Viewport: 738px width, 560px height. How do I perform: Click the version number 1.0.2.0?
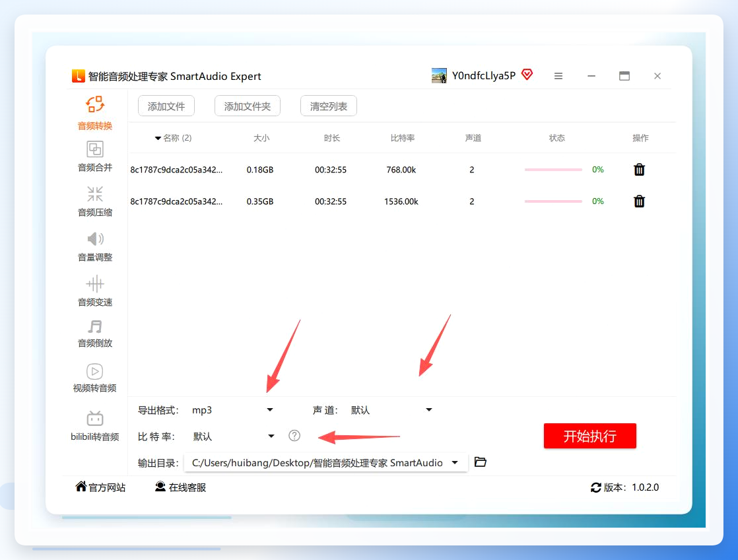(646, 487)
